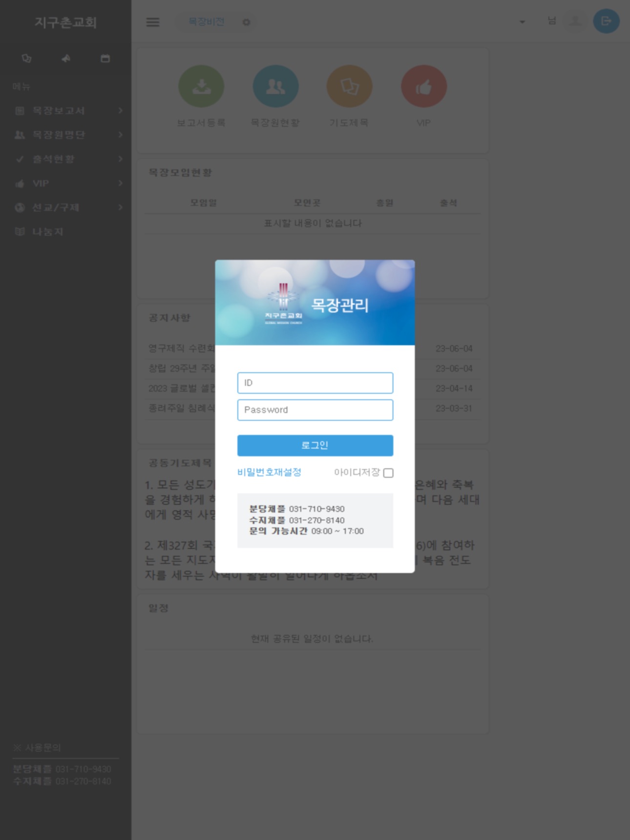Open the notice dated 23-03-31
Viewport: 630px width, 840px height.
click(x=313, y=408)
